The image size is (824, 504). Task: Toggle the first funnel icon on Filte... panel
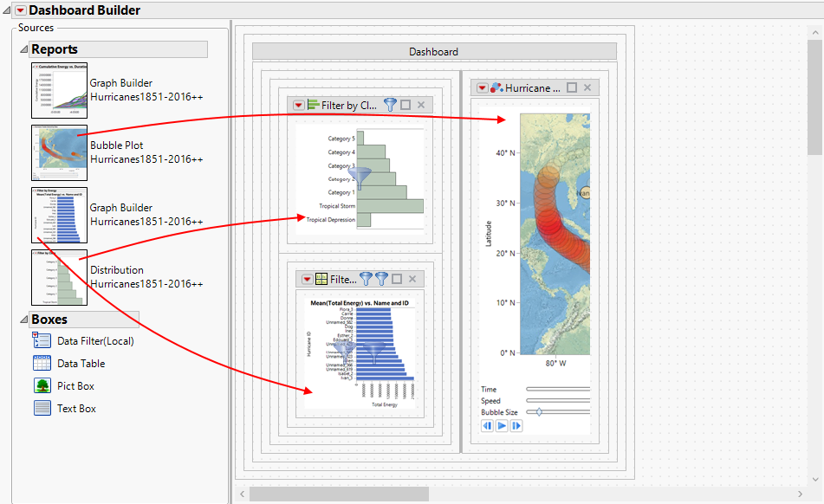(x=366, y=280)
